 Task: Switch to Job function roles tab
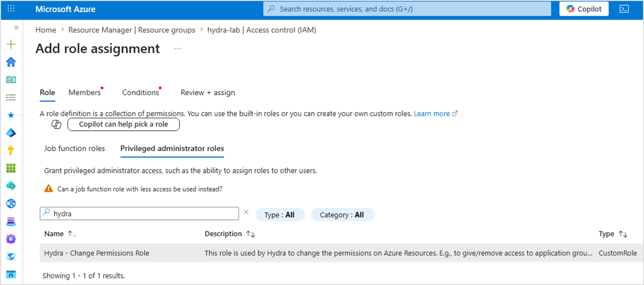74,148
